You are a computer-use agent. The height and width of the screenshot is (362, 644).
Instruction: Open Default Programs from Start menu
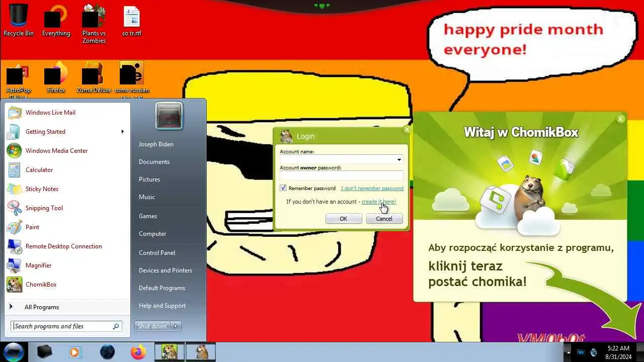point(162,288)
